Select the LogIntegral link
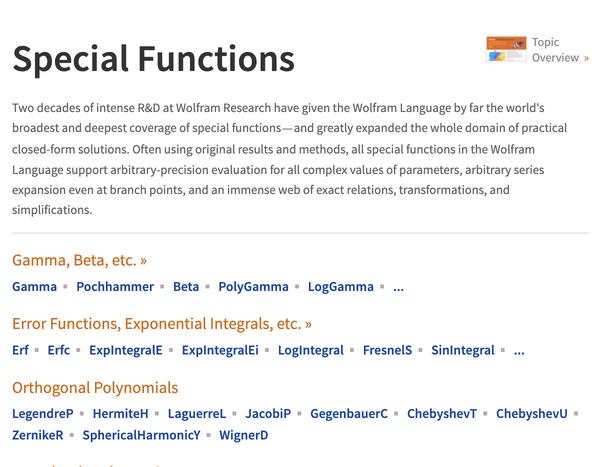The image size is (601, 467). pos(310,351)
